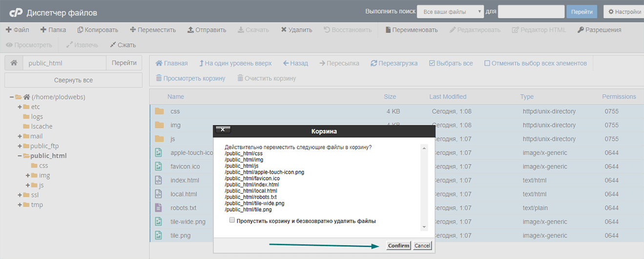Viewport: 644px width, 259px height.
Task: Click Отменить выбор всех элементов checkbox
Action: pyautogui.click(x=487, y=63)
